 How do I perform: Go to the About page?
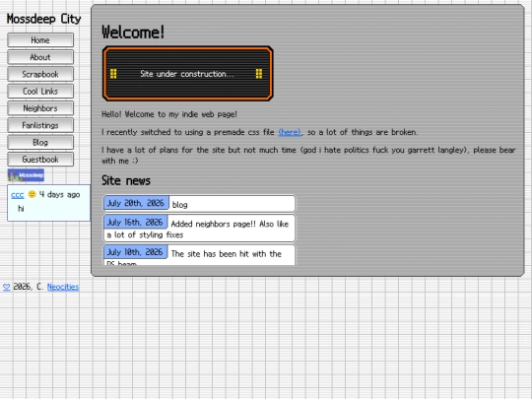pos(40,57)
